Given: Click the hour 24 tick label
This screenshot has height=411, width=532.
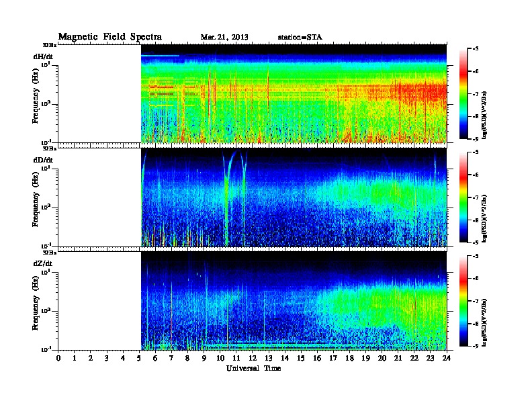Looking at the screenshot, I should pyautogui.click(x=447, y=359).
